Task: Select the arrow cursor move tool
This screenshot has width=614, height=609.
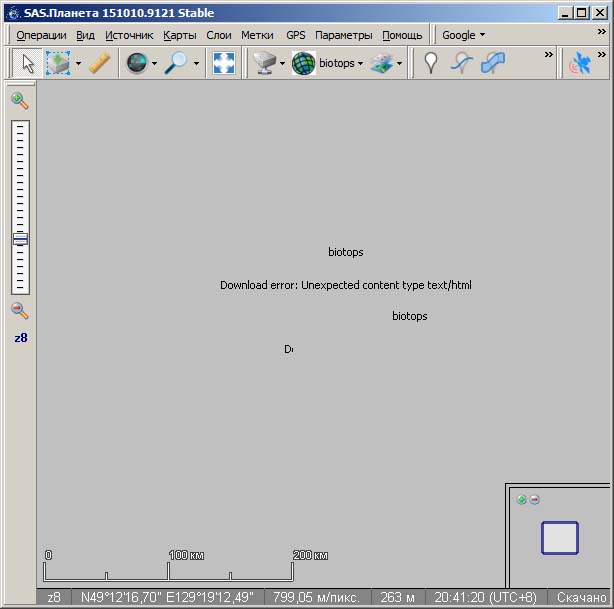Action: pyautogui.click(x=27, y=63)
